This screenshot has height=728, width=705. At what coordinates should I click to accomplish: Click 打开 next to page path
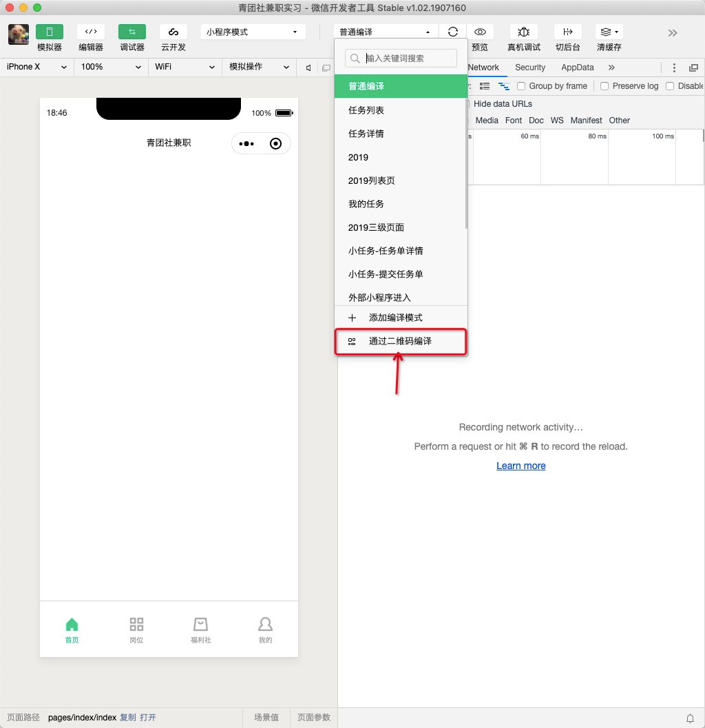(147, 717)
